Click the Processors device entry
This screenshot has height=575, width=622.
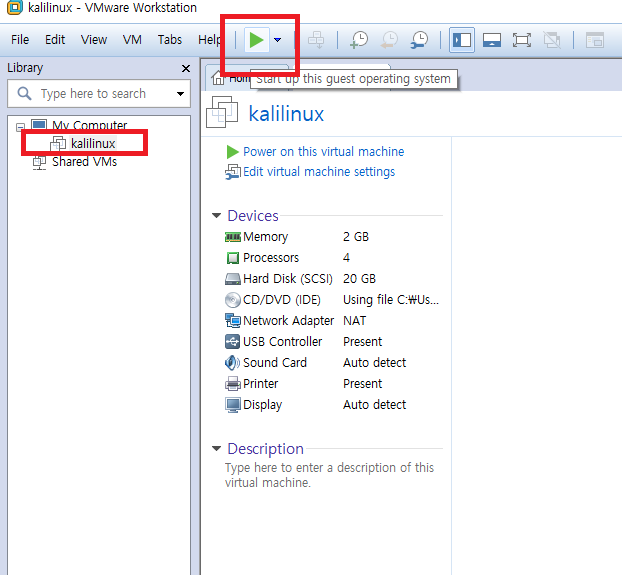coord(271,258)
